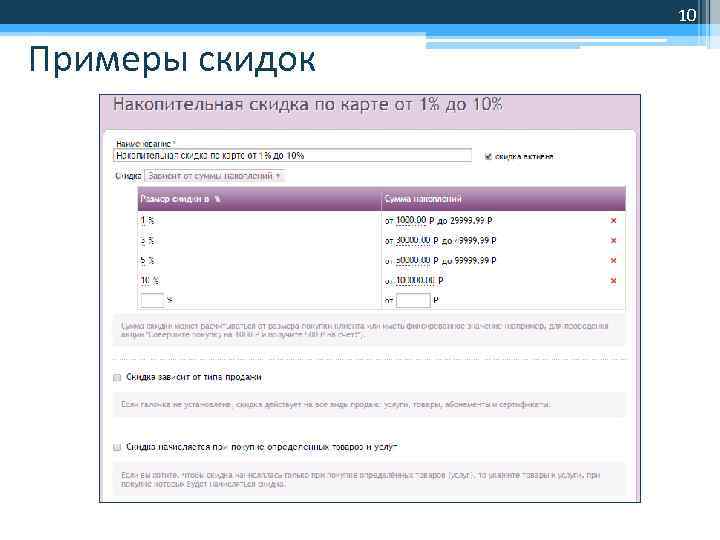Click the empty percent input box
The height and width of the screenshot is (540, 720).
tap(152, 300)
